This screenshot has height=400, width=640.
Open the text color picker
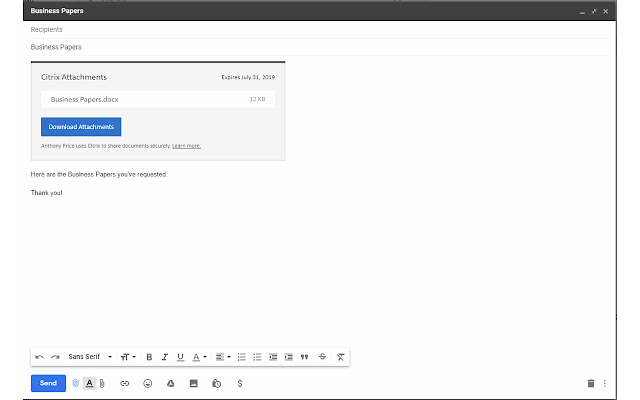pyautogui.click(x=199, y=357)
